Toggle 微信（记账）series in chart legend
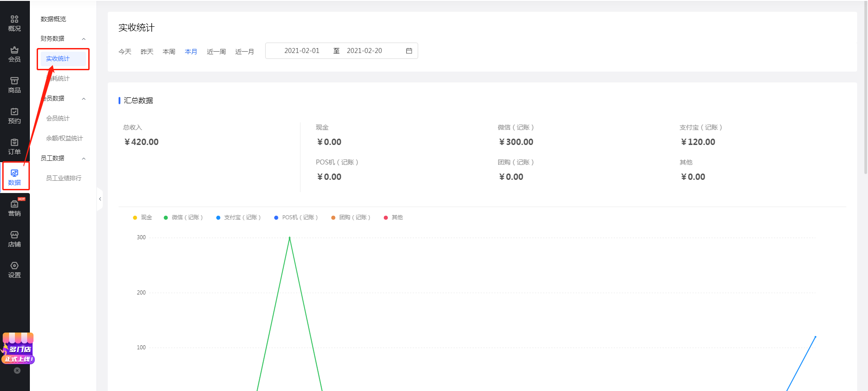Image resolution: width=868 pixels, height=391 pixels. [x=183, y=217]
